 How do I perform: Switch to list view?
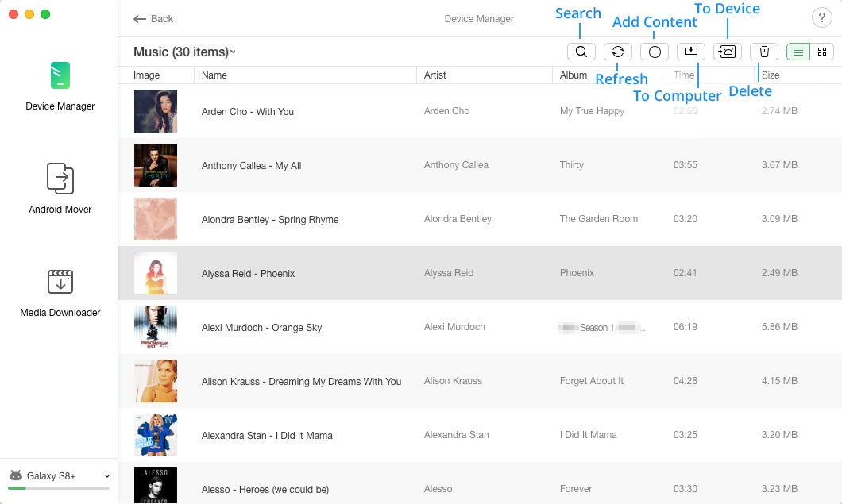pos(798,52)
